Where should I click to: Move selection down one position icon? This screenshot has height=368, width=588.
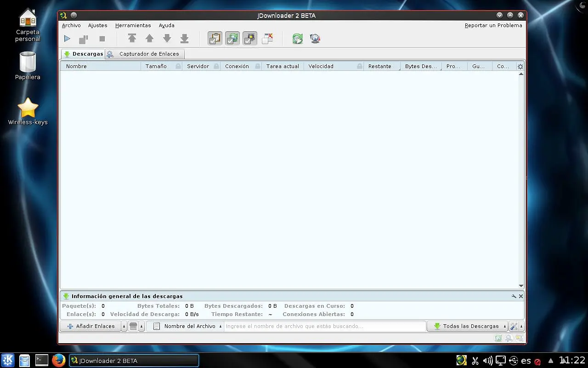coord(167,39)
